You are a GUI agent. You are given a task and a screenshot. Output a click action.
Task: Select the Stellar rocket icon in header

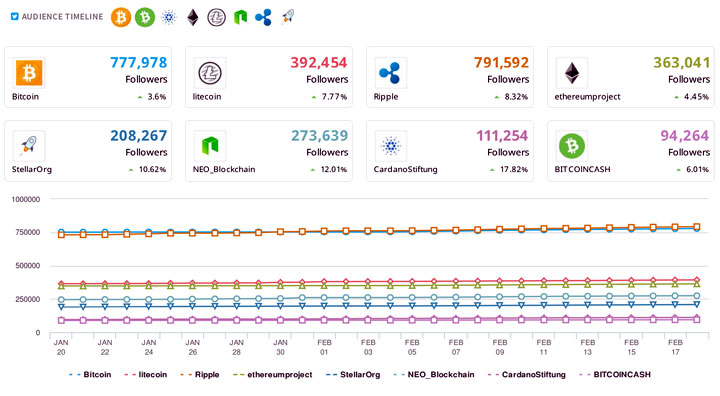coord(288,17)
